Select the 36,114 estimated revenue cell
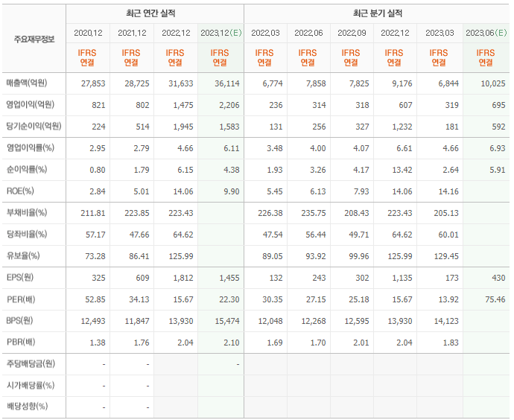Viewport: 514px width, 420px height. [227, 83]
